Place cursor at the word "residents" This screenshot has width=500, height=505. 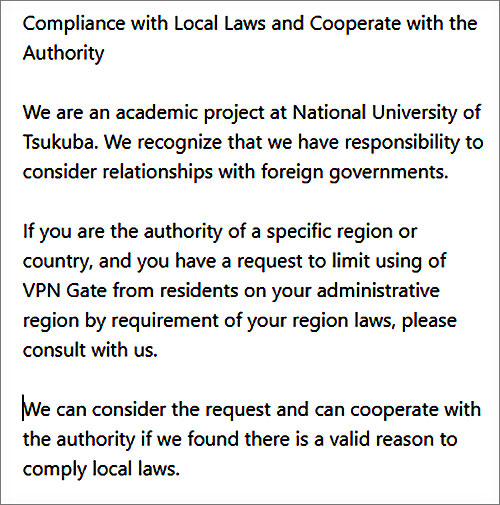coord(199,290)
